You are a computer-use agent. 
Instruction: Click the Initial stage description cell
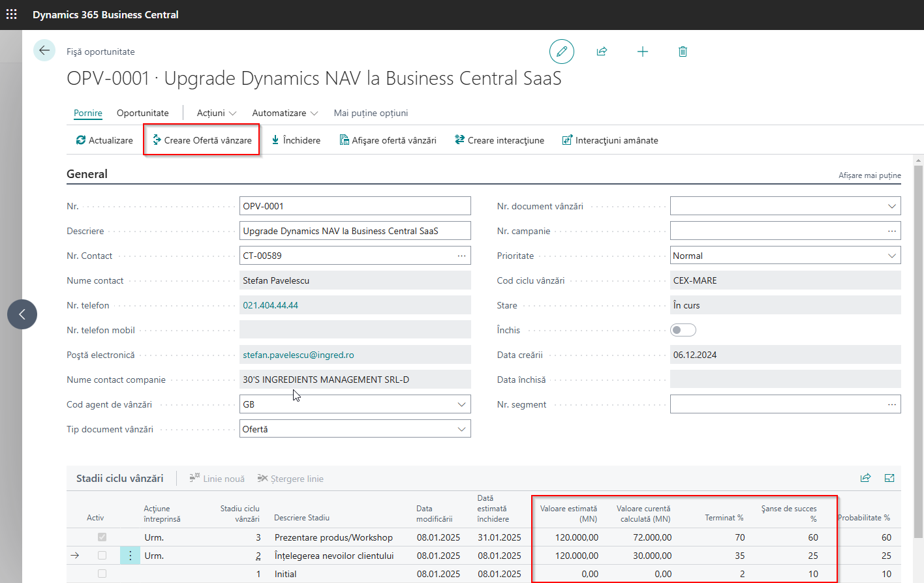click(x=285, y=574)
